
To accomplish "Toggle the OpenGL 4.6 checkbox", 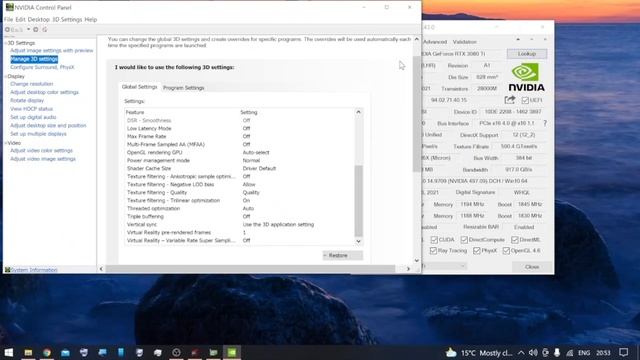I will 506,251.
